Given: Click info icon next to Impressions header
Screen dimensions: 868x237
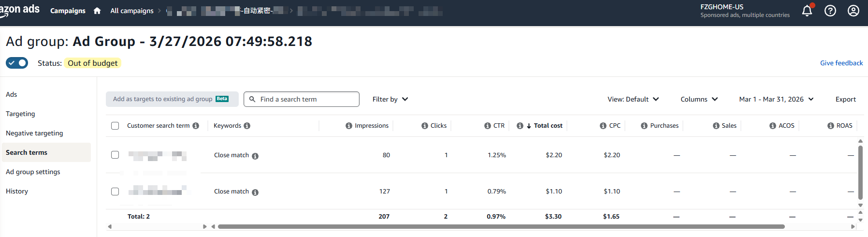Looking at the screenshot, I should [x=348, y=126].
